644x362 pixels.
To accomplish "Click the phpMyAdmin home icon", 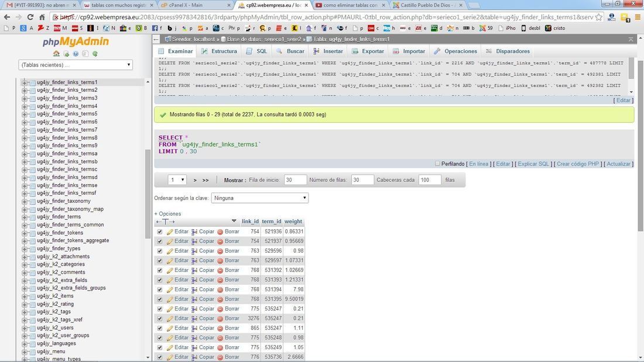I will coord(56,54).
